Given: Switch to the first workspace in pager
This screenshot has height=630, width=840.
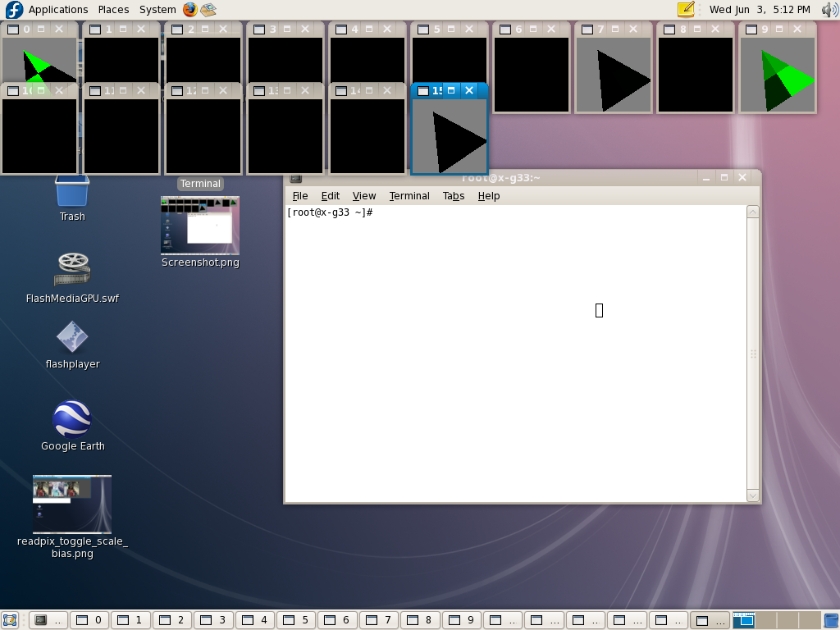Looking at the screenshot, I should pos(743,620).
